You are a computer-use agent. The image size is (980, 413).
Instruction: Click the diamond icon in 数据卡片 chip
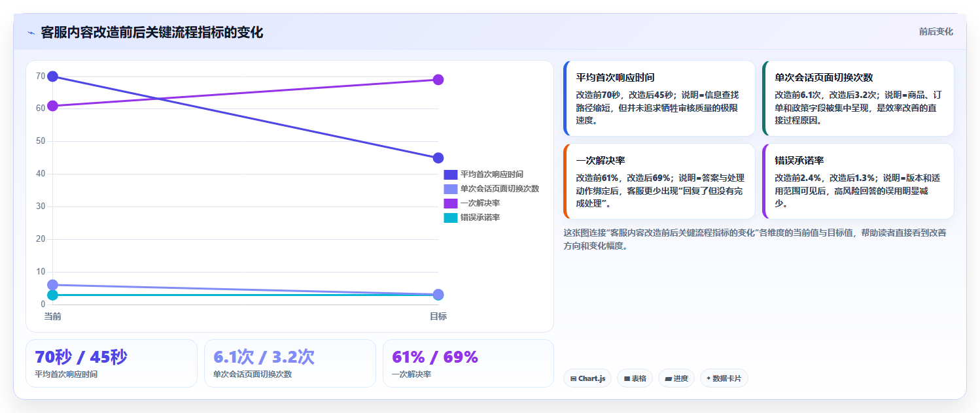coord(709,378)
